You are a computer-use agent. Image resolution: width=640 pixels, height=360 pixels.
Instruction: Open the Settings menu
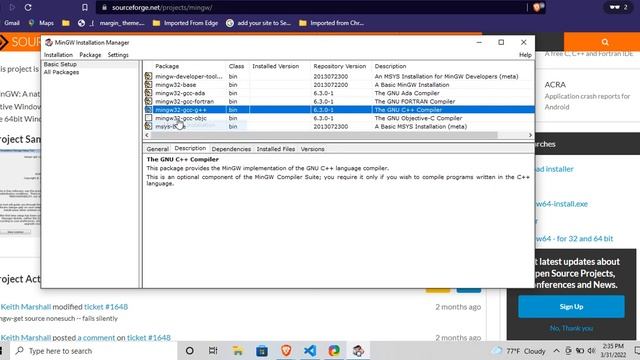118,55
